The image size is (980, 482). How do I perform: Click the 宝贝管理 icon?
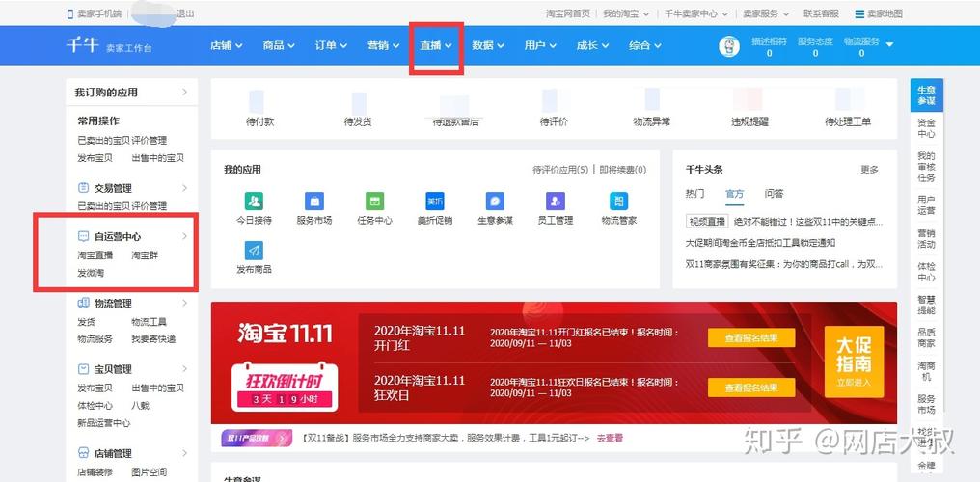(x=83, y=369)
